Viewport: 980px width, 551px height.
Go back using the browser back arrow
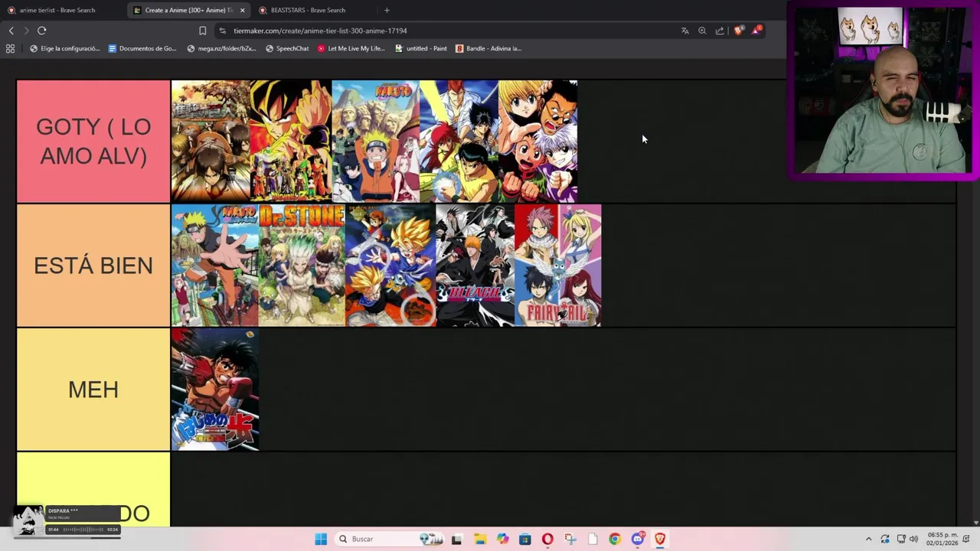(x=11, y=31)
